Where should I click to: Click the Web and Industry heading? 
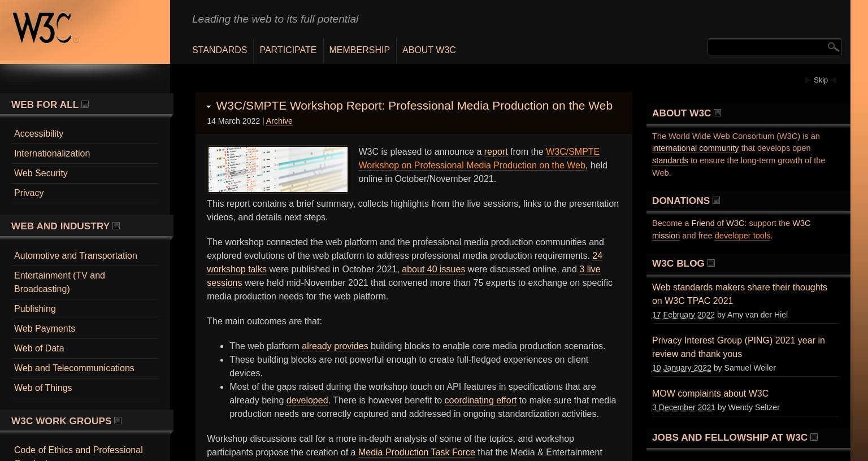[60, 226]
